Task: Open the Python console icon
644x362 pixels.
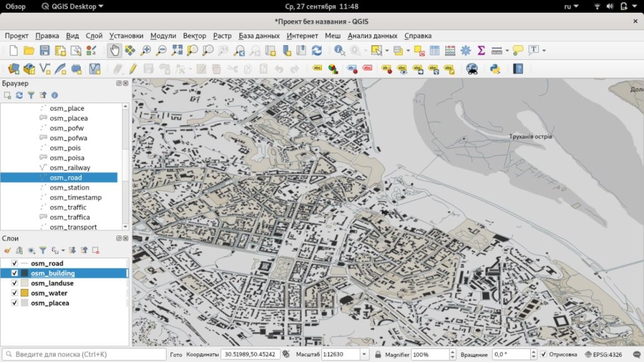Action: pos(495,69)
